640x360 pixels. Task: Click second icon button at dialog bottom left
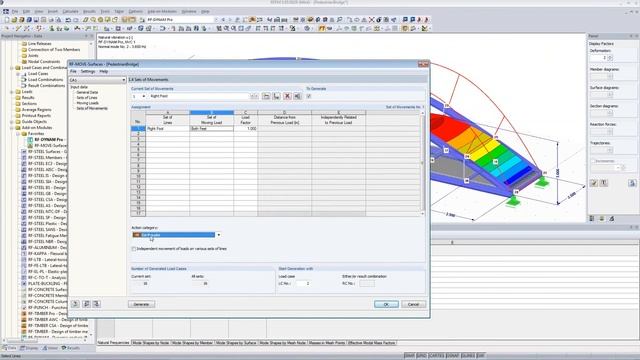(x=86, y=304)
